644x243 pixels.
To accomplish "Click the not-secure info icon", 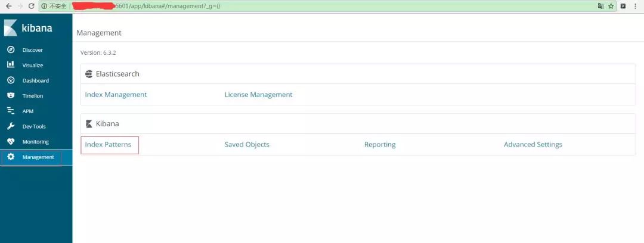I will pos(44,6).
